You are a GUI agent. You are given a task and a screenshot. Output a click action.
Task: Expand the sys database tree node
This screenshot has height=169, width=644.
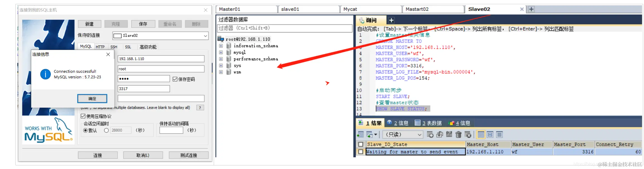[221, 66]
